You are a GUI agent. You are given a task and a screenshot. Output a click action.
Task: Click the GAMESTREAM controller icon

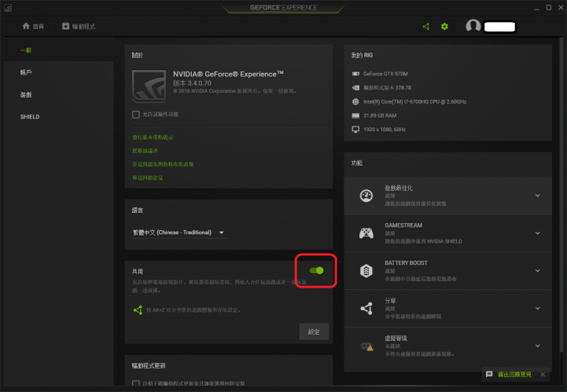(x=366, y=233)
